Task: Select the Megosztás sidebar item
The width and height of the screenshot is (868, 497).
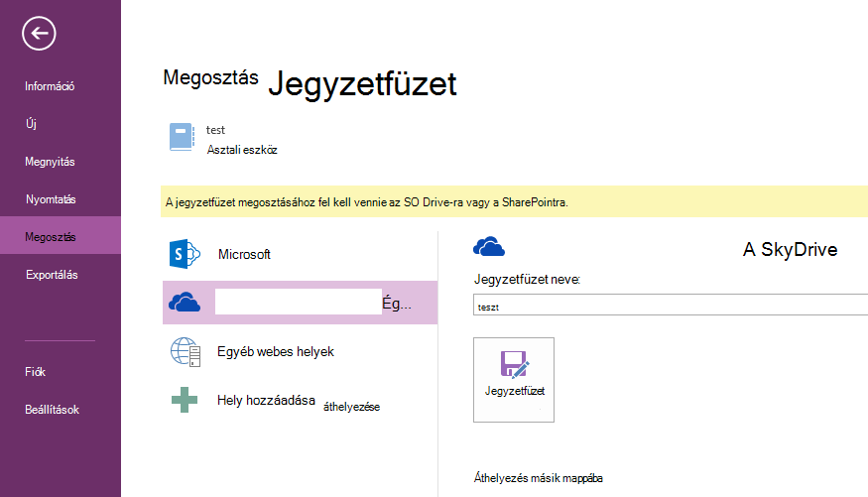Action: pos(61,237)
